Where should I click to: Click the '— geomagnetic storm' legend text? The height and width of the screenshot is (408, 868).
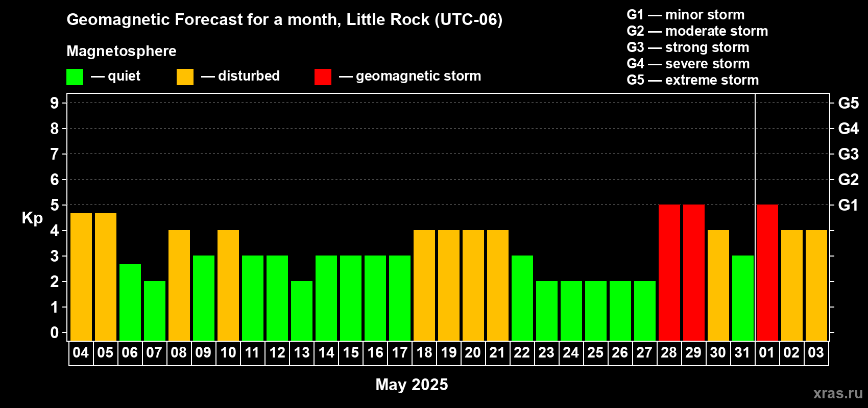click(x=410, y=76)
